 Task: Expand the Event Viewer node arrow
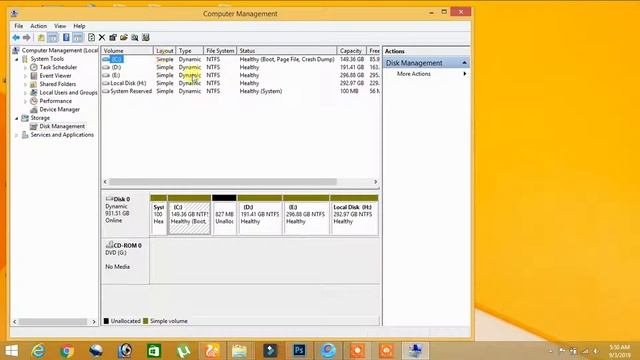[25, 76]
